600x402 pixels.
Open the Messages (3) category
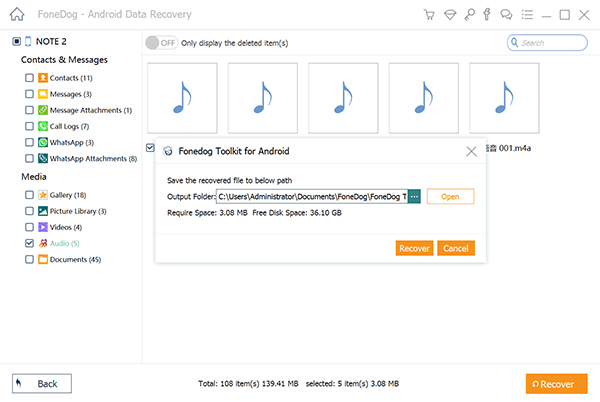tap(71, 94)
